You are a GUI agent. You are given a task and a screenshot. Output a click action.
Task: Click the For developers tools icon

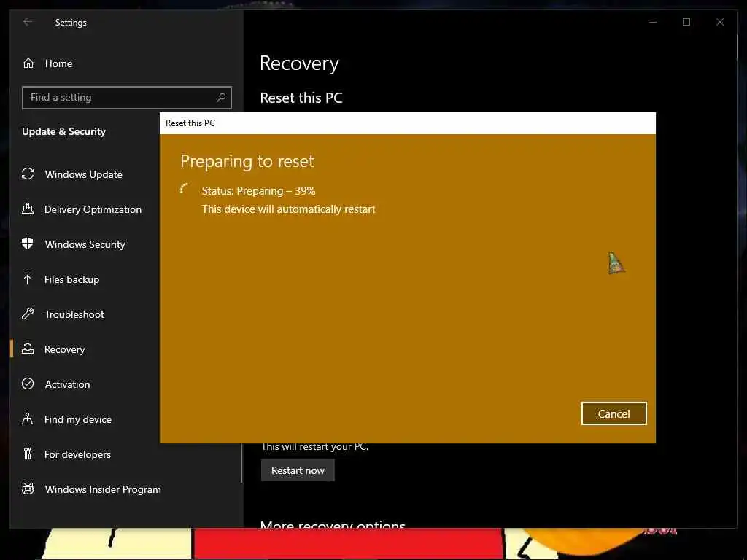(x=28, y=454)
